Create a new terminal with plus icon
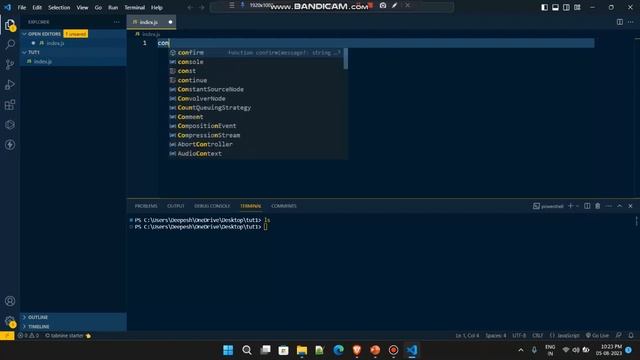The width and height of the screenshot is (640, 360). pyautogui.click(x=571, y=206)
